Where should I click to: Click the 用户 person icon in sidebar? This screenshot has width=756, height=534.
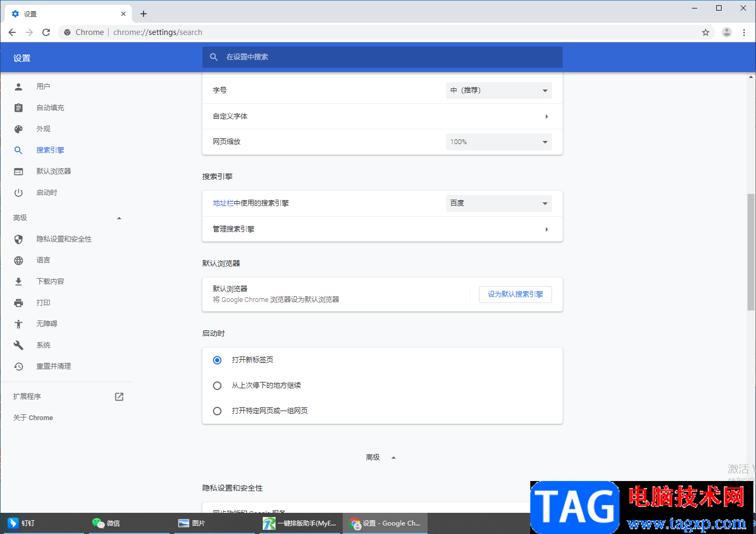tap(19, 86)
